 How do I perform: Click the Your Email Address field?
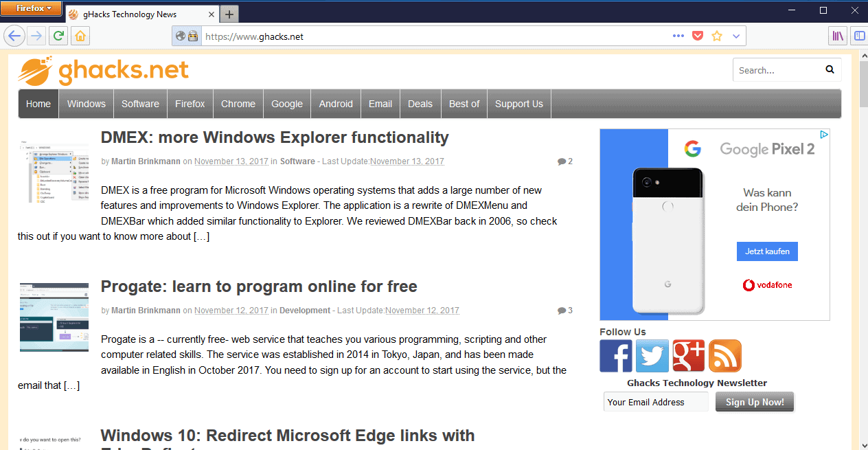(655, 401)
